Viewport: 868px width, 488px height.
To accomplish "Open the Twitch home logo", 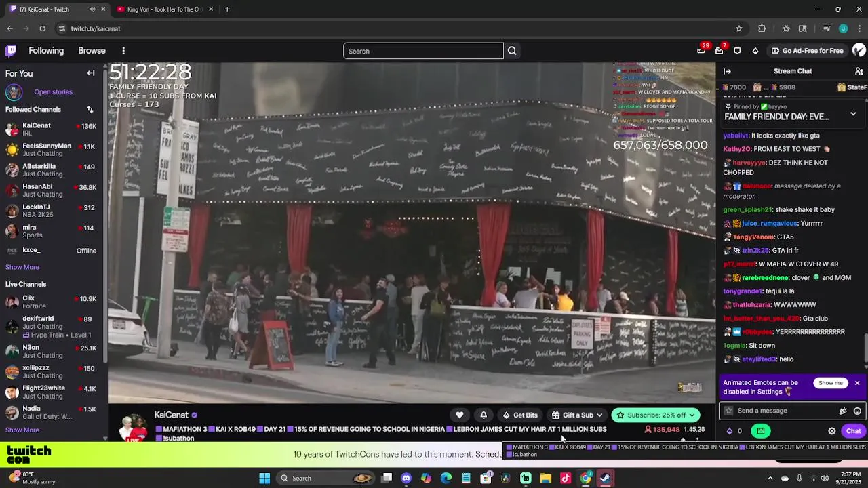I will pos(11,51).
